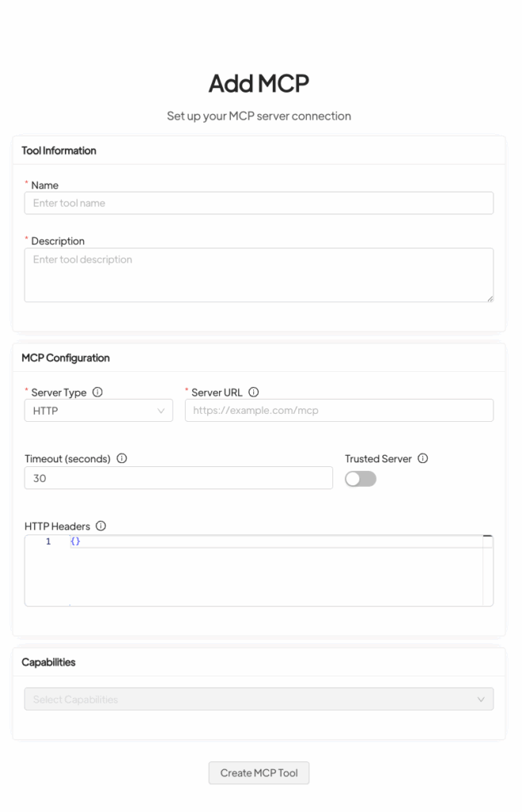This screenshot has height=812, width=522.
Task: Click the Trusted Server info icon
Action: click(x=423, y=458)
